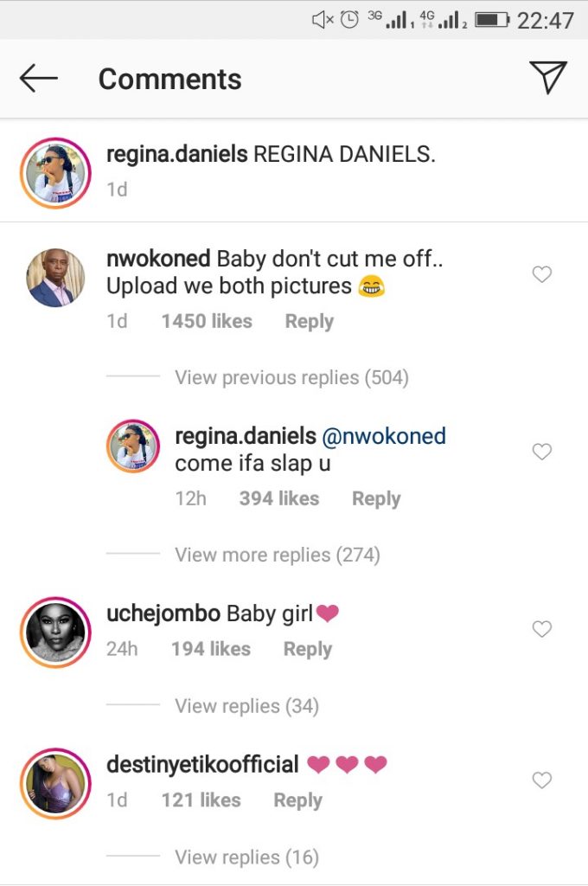Open direct share paper plane icon
This screenshot has height=886, width=588.
(547, 78)
